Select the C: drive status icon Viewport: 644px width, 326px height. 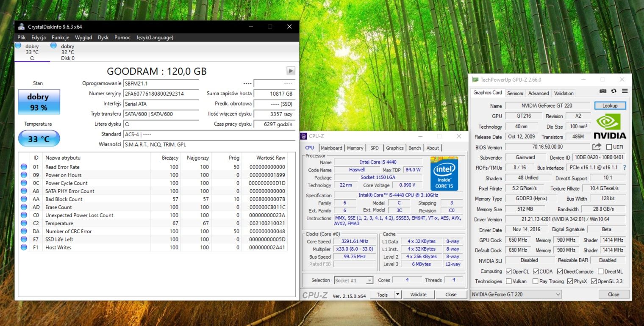pos(18,46)
